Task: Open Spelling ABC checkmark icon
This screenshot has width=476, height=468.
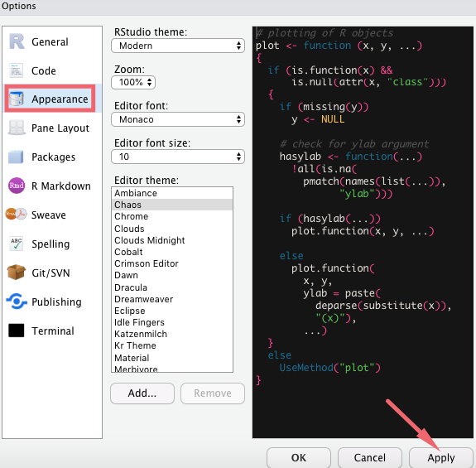Action: pos(16,244)
